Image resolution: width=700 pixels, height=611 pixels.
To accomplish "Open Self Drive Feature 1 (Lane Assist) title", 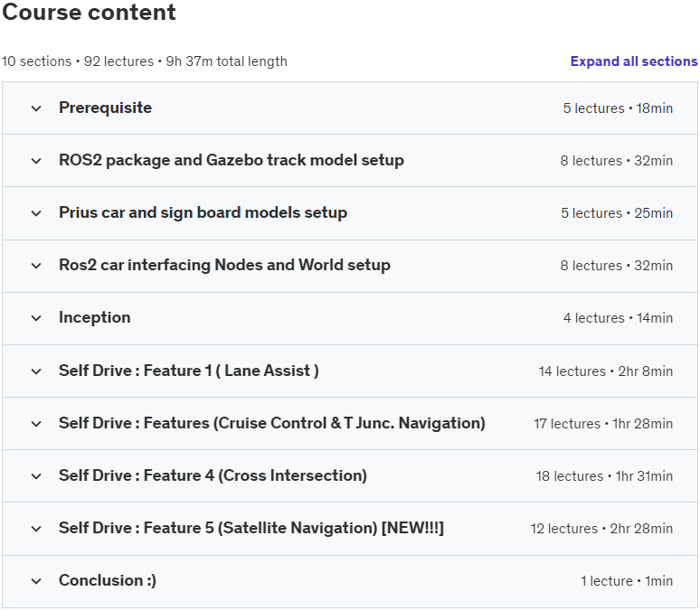I will [x=189, y=371].
